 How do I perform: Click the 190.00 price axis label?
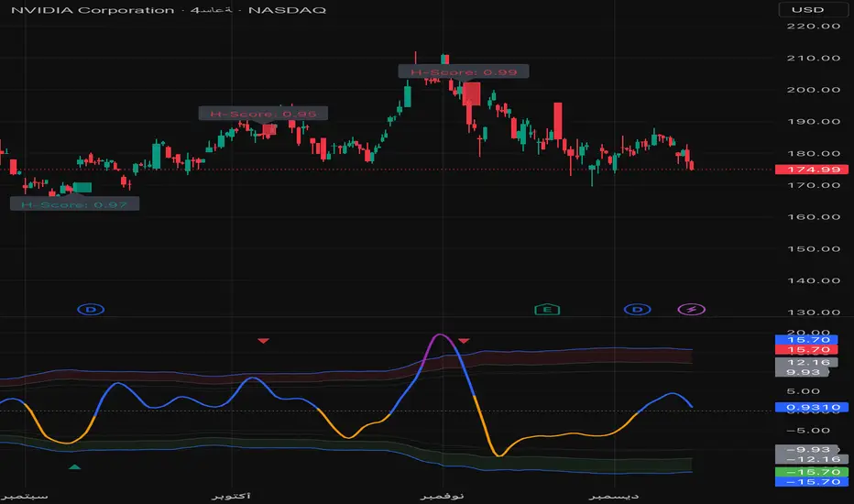(813, 122)
